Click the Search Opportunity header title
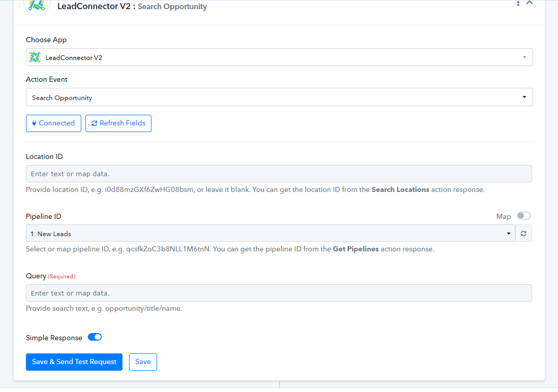Screen dimensions: 558x392 coord(172,7)
